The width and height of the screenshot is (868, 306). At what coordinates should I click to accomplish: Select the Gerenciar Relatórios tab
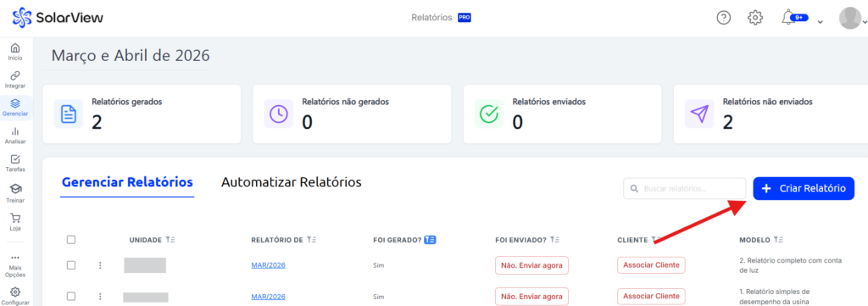(x=127, y=182)
